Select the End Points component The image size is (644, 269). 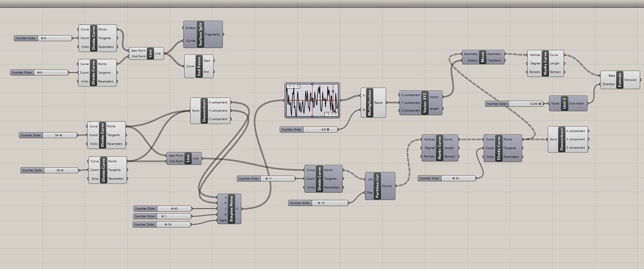tap(199, 66)
